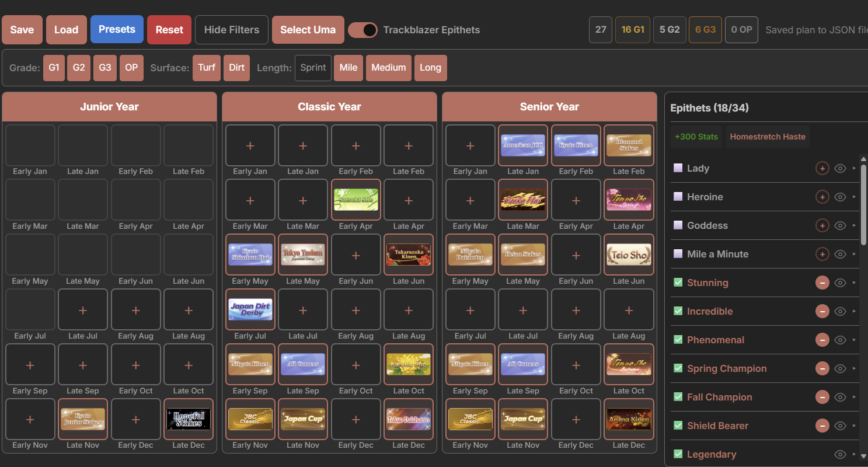Viewport: 868px width, 467px height.
Task: Check the Heroine epithet checkbox
Action: pos(678,197)
